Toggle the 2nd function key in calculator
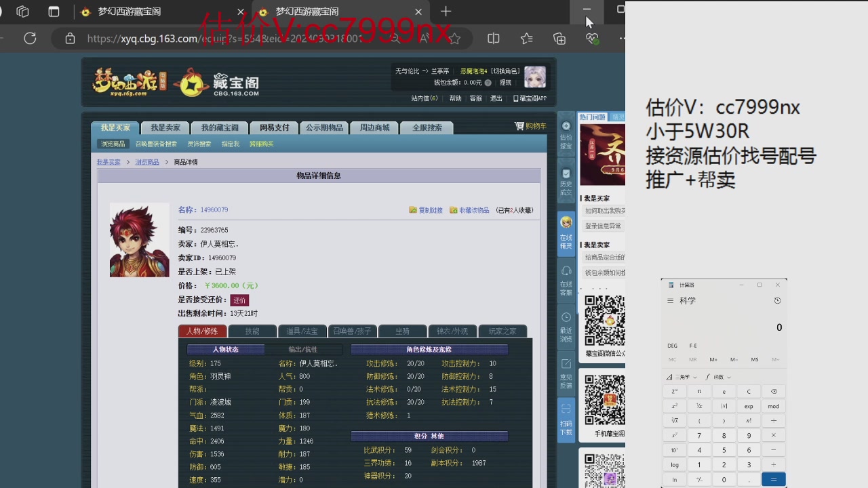 [675, 392]
